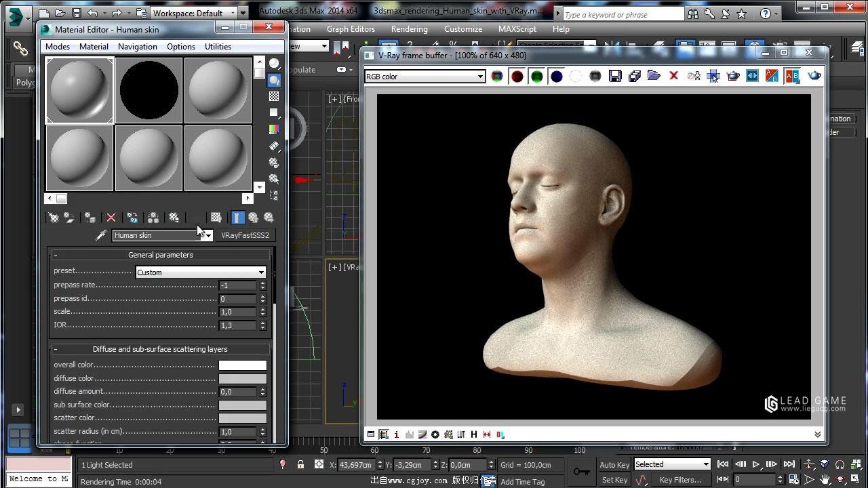The height and width of the screenshot is (488, 868).
Task: Click Add Time Tag
Action: click(522, 482)
